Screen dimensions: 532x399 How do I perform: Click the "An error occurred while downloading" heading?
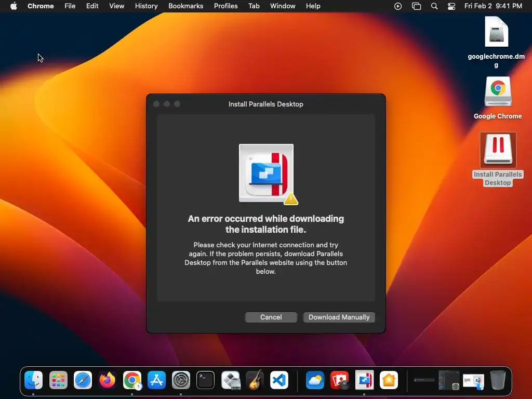[x=265, y=224]
